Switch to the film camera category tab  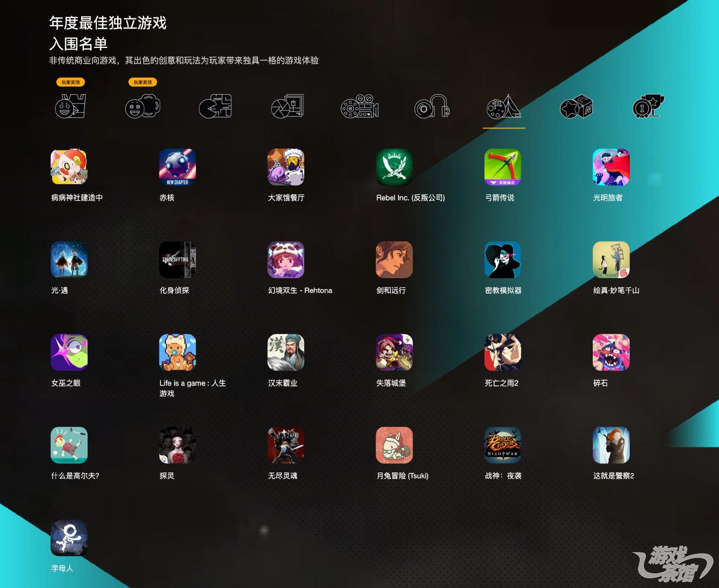(360, 106)
